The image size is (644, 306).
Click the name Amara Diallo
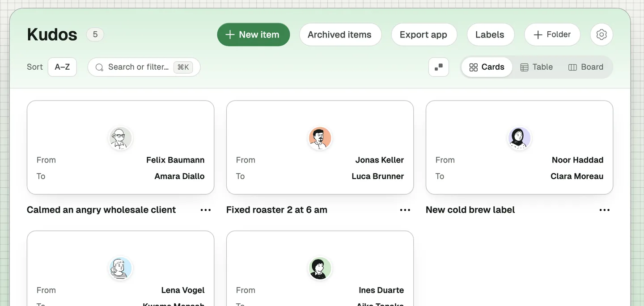click(179, 176)
